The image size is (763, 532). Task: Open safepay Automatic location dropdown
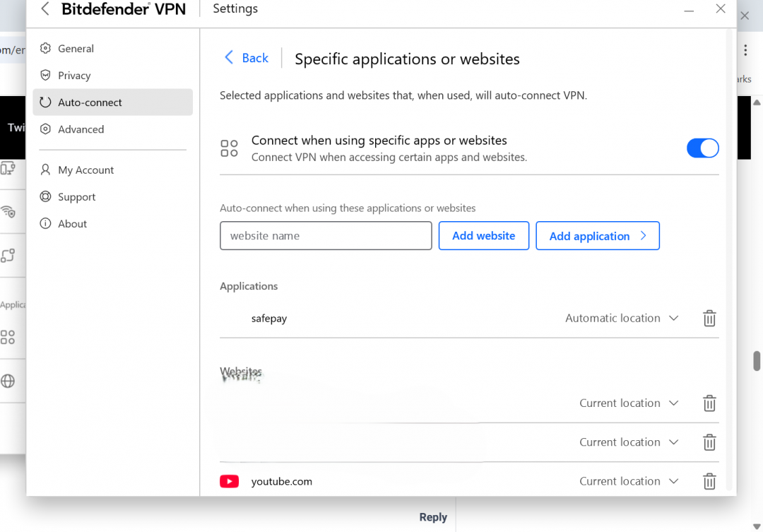(x=622, y=318)
